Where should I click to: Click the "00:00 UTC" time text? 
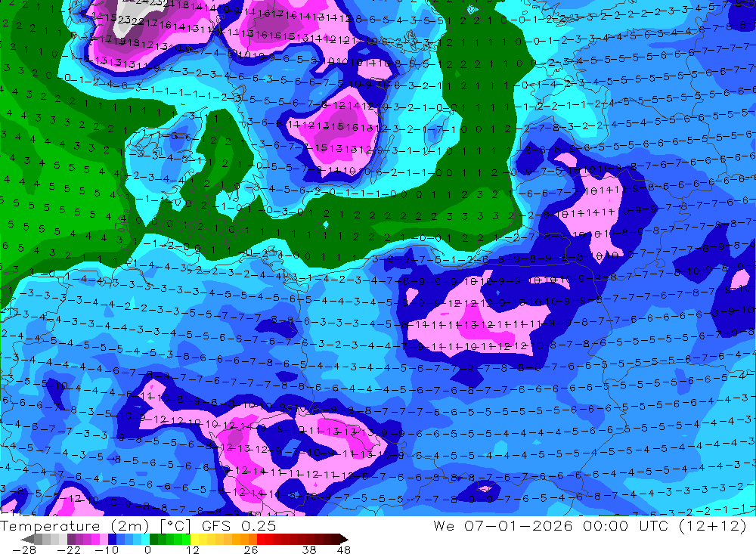pyautogui.click(x=625, y=525)
